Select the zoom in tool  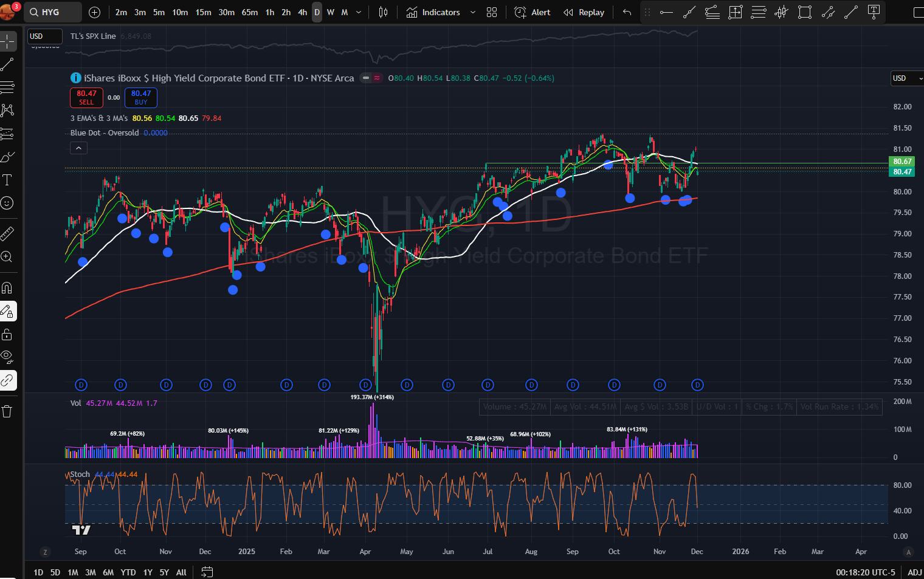coord(7,256)
